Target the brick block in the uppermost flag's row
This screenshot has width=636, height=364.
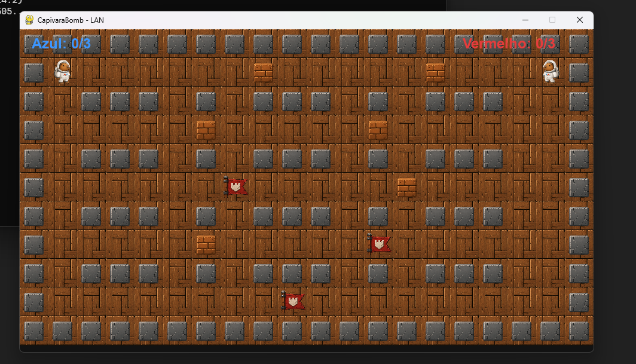pyautogui.click(x=407, y=187)
